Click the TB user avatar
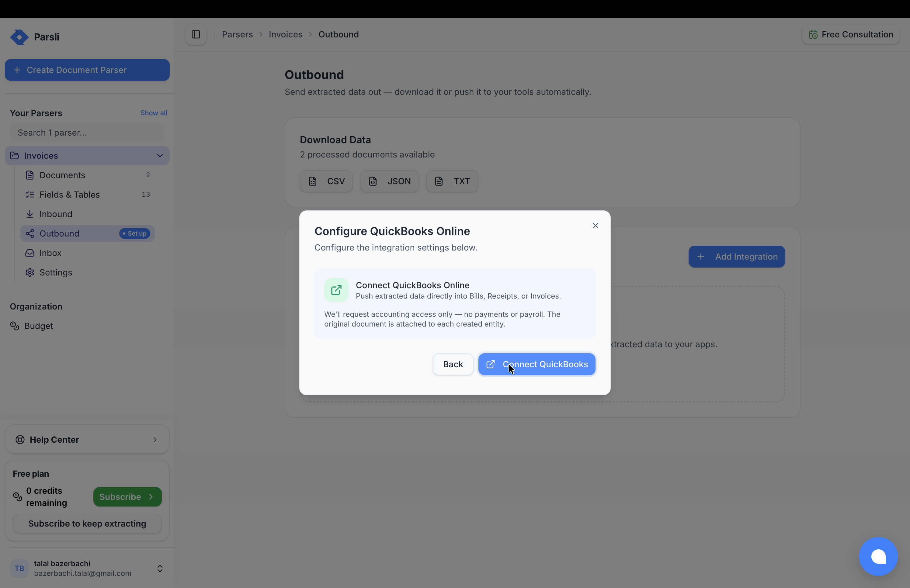 pyautogui.click(x=19, y=569)
